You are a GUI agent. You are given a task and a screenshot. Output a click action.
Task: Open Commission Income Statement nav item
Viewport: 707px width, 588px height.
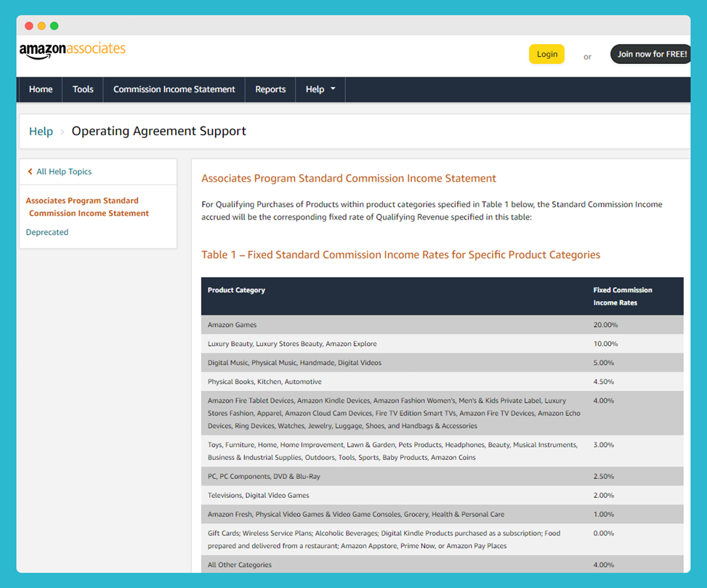click(174, 89)
